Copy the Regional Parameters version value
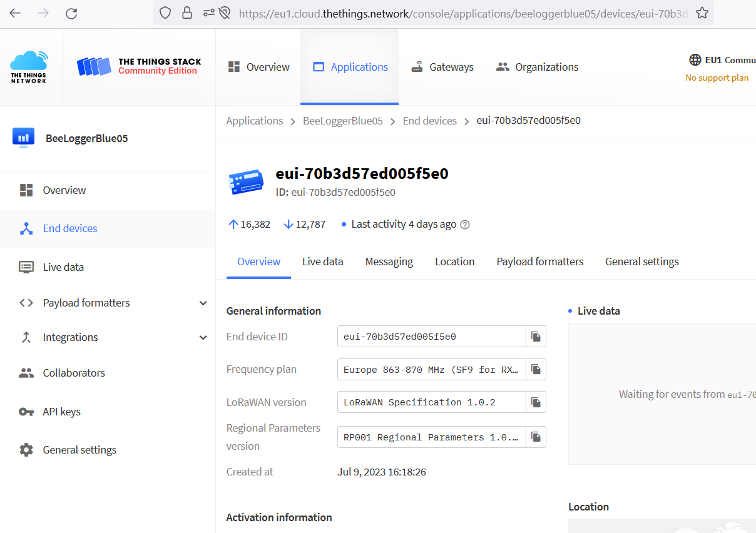This screenshot has height=533, width=756. [536, 437]
